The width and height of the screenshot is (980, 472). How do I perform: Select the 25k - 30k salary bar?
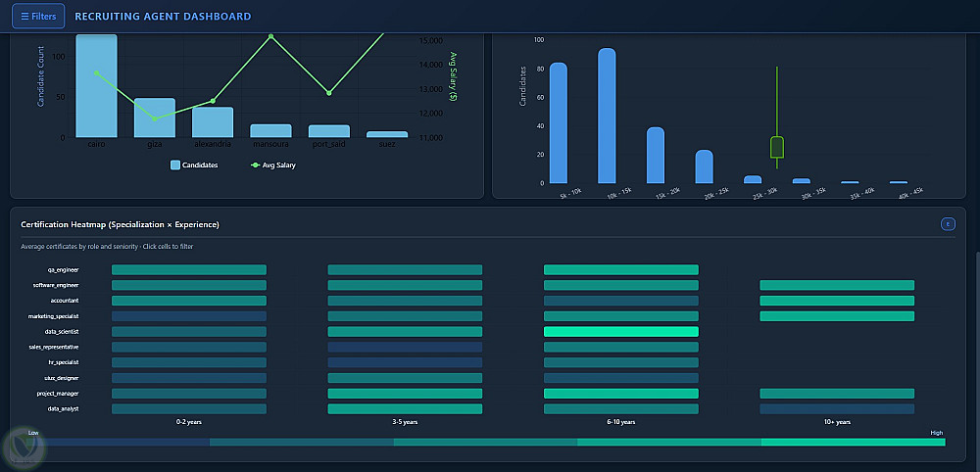753,179
